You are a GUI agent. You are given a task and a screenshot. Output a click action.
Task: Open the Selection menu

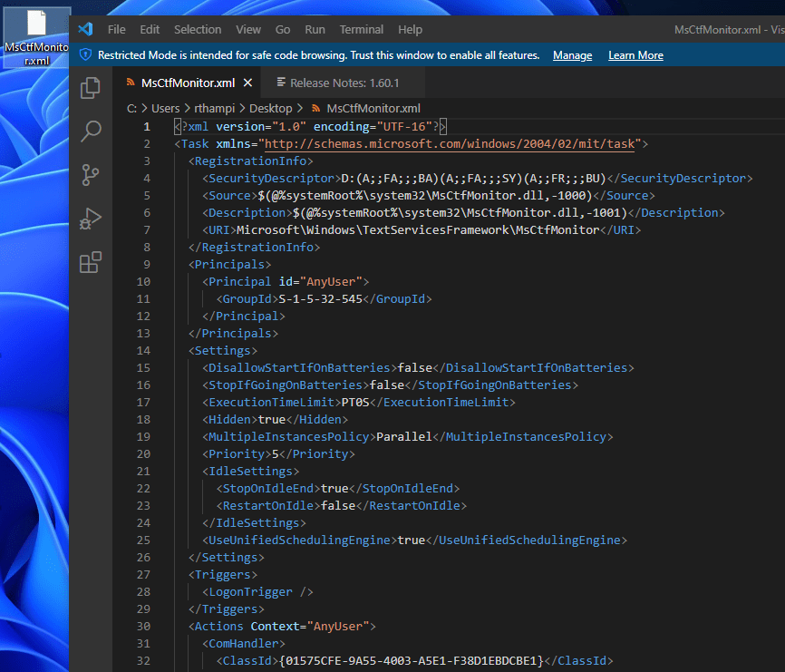pos(198,30)
